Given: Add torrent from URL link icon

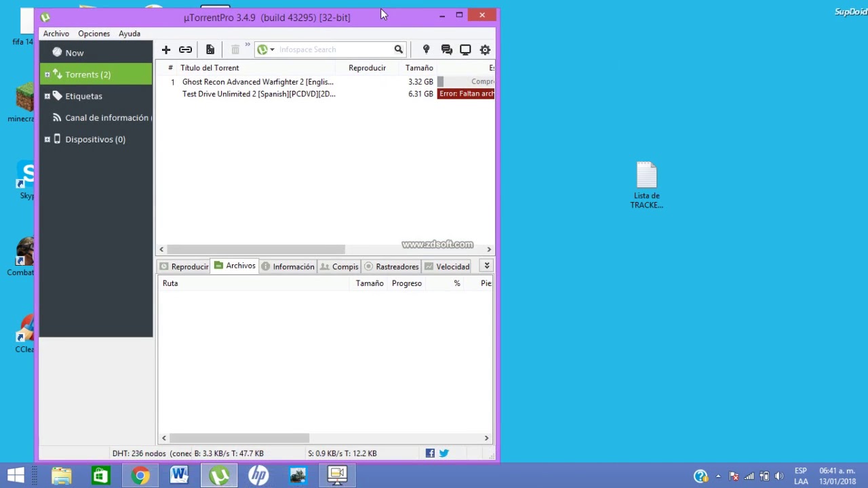Looking at the screenshot, I should (x=185, y=49).
